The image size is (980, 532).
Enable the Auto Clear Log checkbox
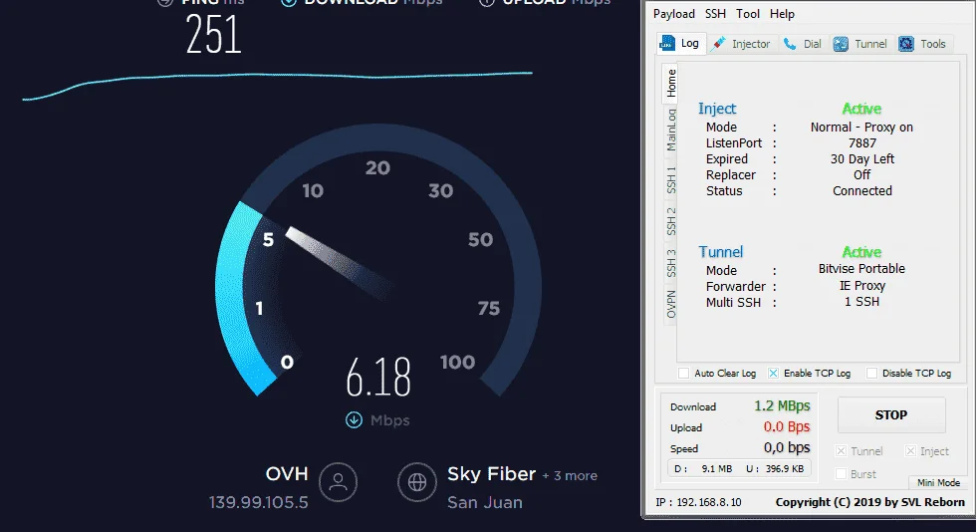(x=684, y=374)
